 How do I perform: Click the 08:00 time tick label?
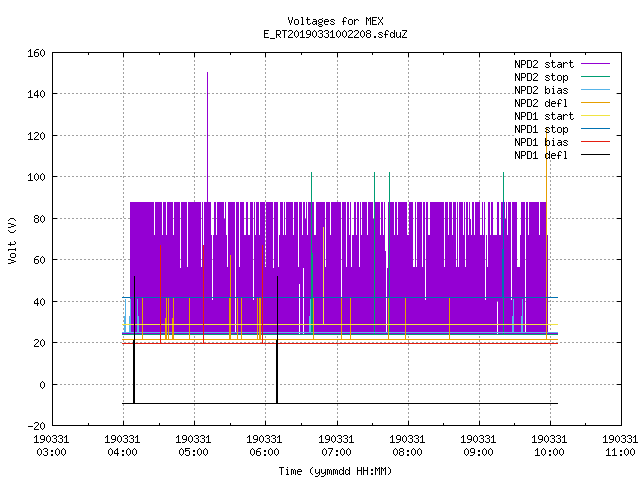click(x=407, y=452)
